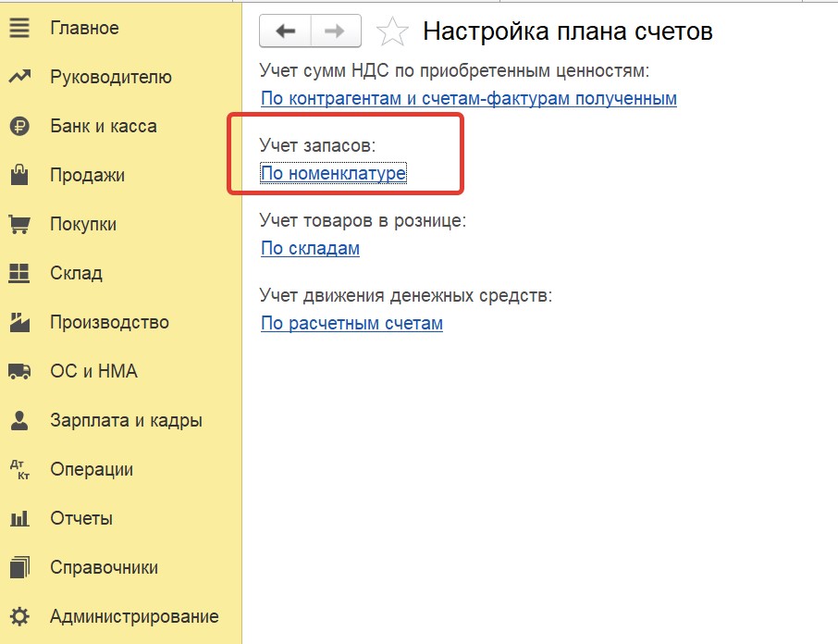Click the ОС и НМА truck icon

[19, 371]
